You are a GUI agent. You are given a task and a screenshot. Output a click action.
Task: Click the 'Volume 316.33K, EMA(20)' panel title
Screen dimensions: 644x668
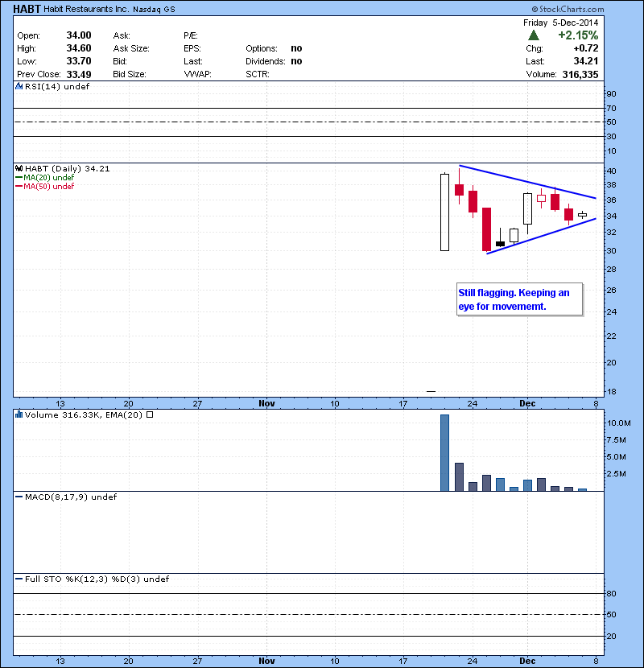click(x=84, y=414)
